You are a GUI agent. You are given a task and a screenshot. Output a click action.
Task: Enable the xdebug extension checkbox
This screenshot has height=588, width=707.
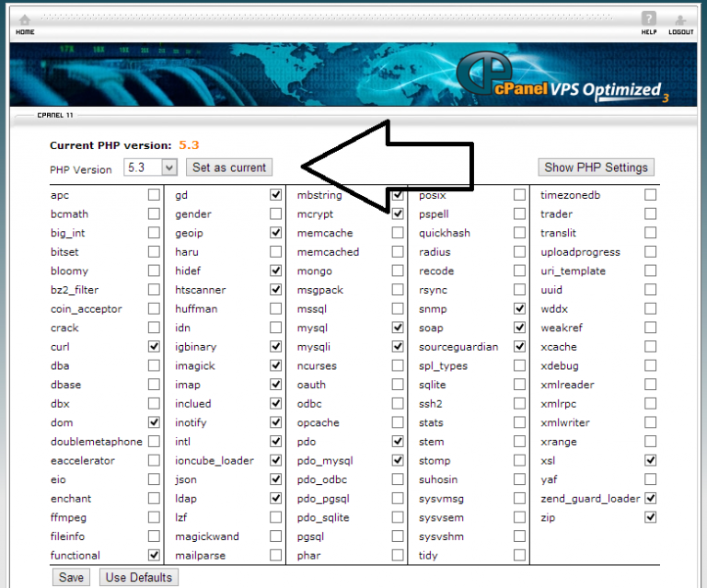(651, 366)
